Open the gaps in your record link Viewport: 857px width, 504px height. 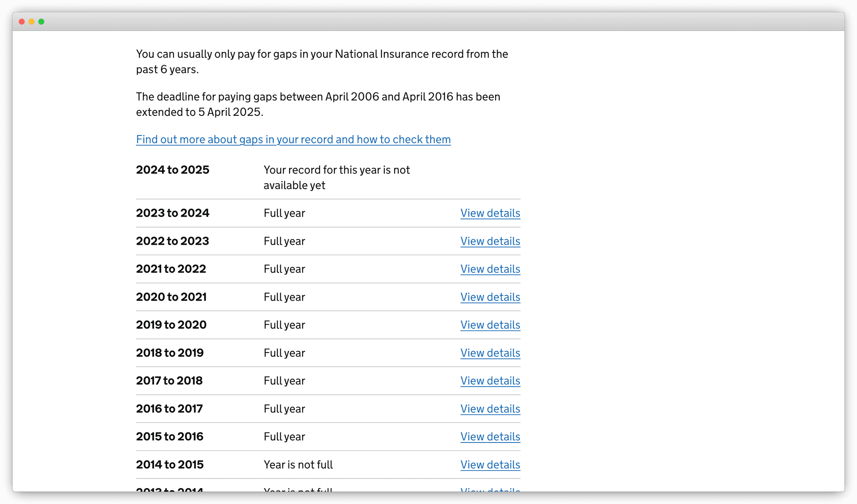click(293, 139)
